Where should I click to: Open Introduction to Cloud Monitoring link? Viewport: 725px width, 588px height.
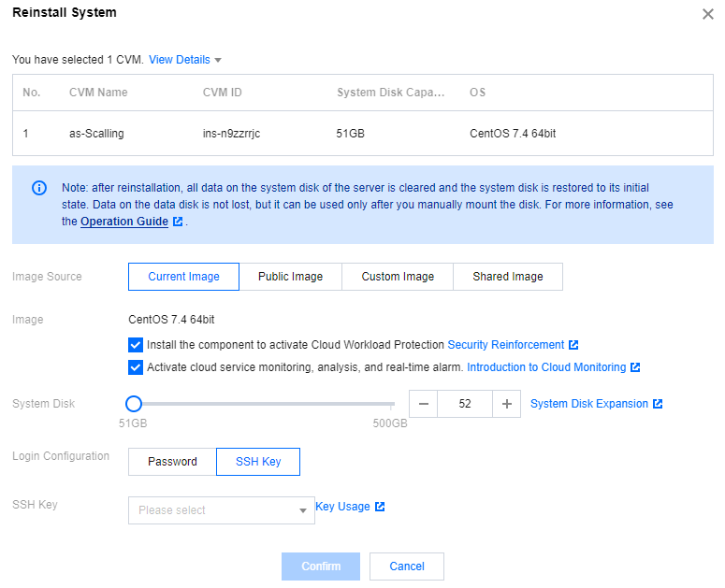pos(546,367)
